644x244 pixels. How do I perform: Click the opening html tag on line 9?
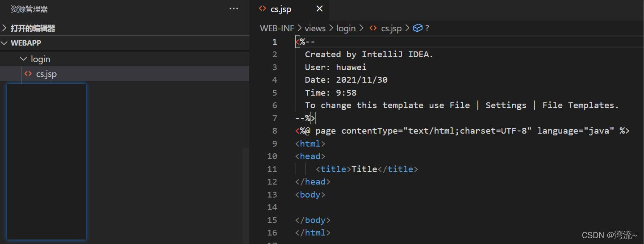[x=310, y=144]
